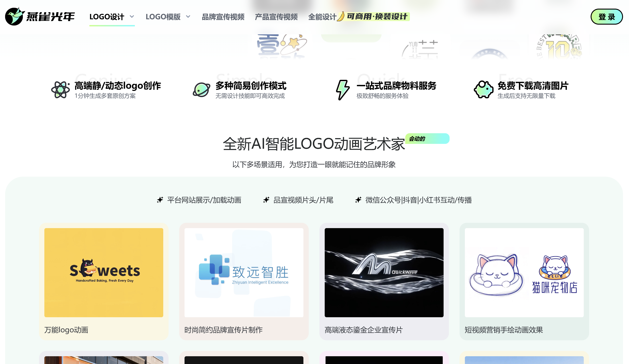Go to 品牌宣传视频 page
Viewport: 629px width, 364px height.
click(223, 17)
